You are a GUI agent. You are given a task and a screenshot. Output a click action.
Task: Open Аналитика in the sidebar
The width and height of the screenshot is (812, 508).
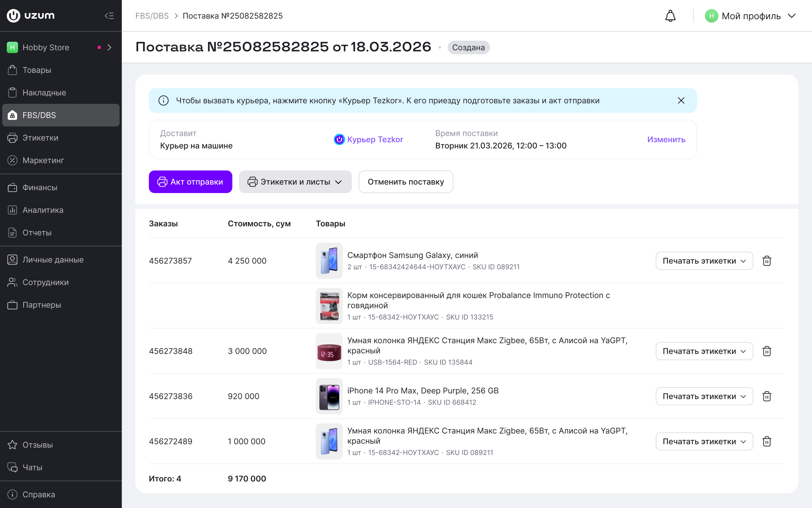click(61, 210)
